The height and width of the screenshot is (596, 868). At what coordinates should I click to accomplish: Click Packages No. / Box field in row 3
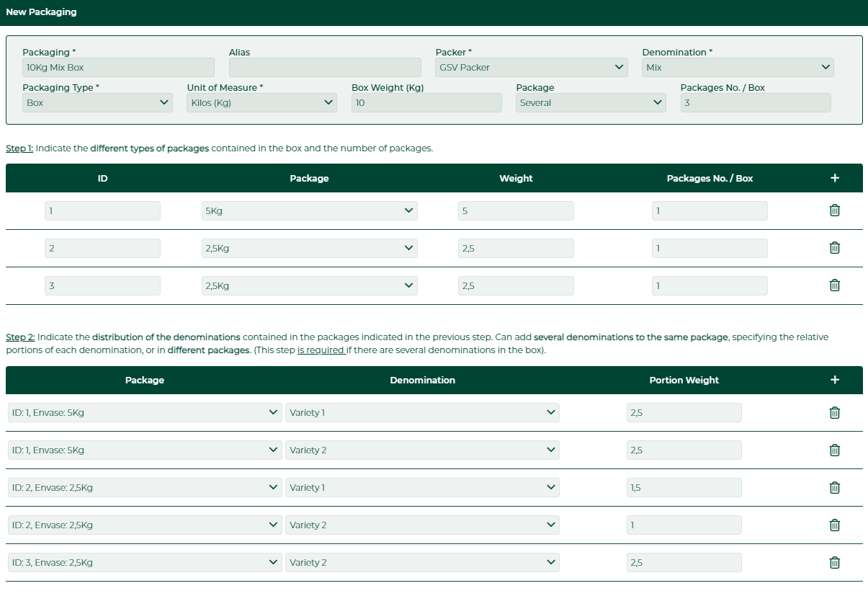click(x=710, y=286)
